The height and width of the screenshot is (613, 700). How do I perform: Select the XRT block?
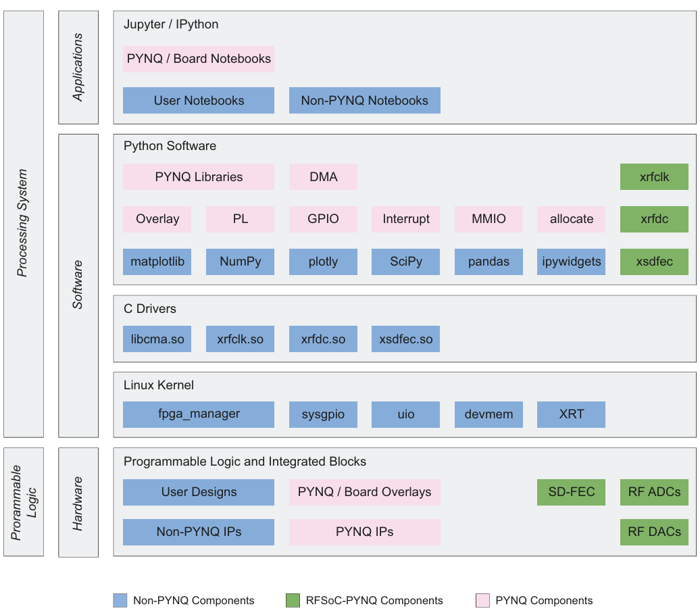pos(572,415)
